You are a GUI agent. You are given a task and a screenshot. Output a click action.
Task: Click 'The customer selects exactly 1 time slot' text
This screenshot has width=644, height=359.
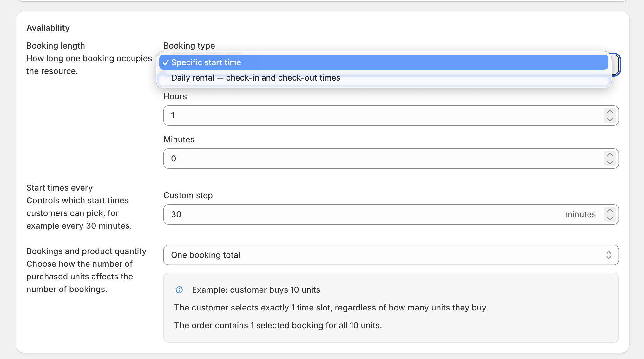coord(331,308)
